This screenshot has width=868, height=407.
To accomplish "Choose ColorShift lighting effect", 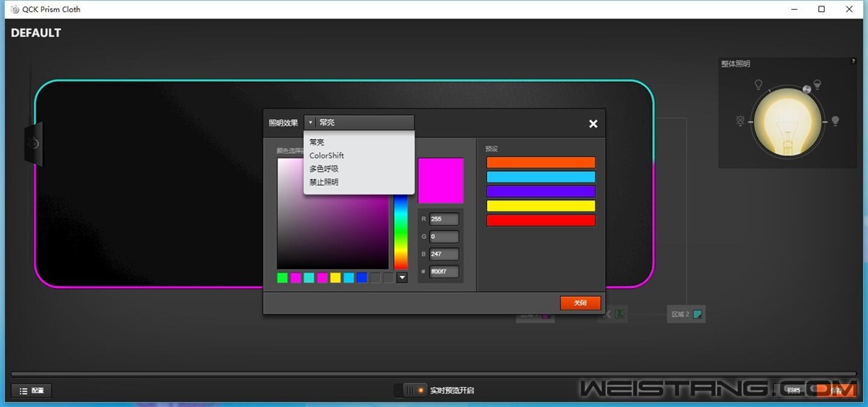I will coord(326,155).
